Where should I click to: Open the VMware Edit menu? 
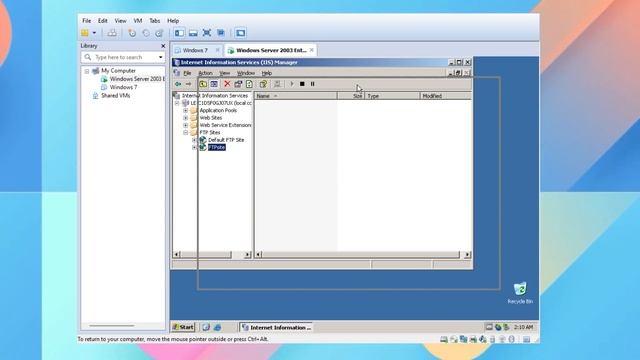click(x=102, y=20)
